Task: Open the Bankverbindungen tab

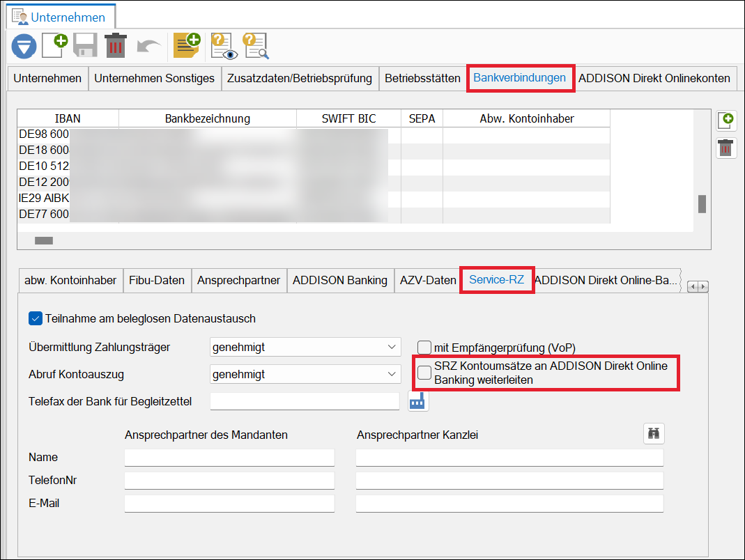Action: 520,78
